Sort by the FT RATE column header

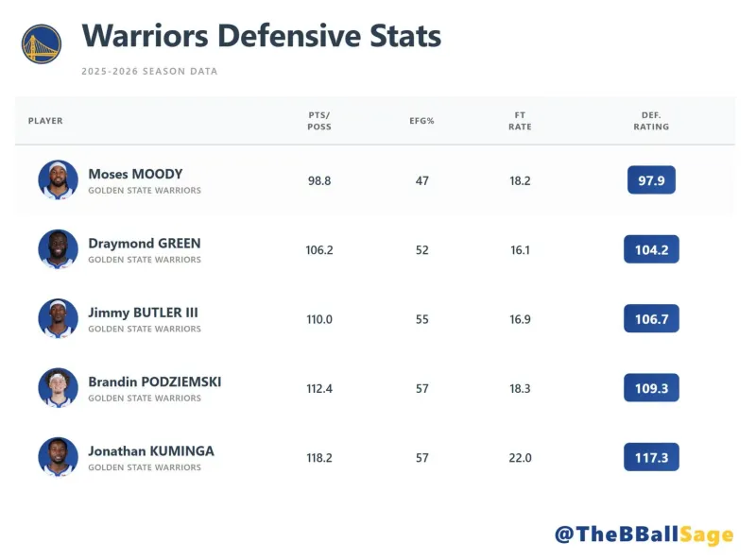pos(520,121)
